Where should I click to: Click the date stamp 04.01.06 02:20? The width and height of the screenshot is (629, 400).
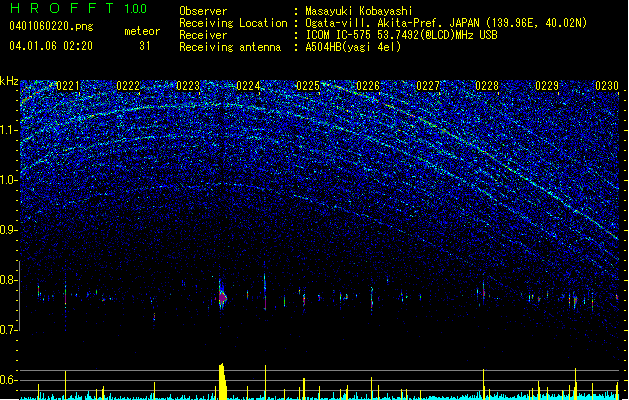pyautogui.click(x=51, y=46)
